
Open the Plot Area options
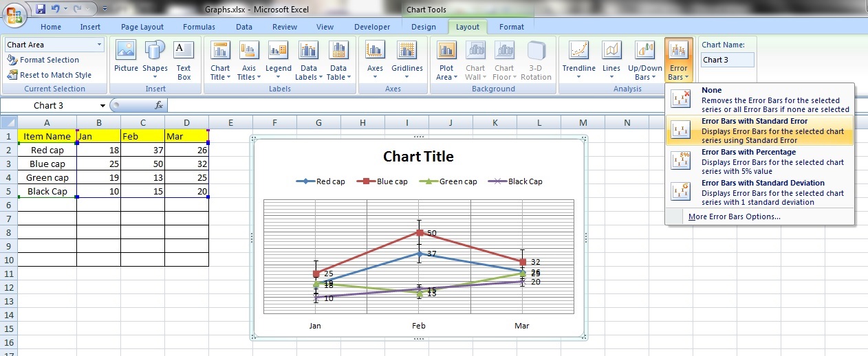click(x=446, y=60)
